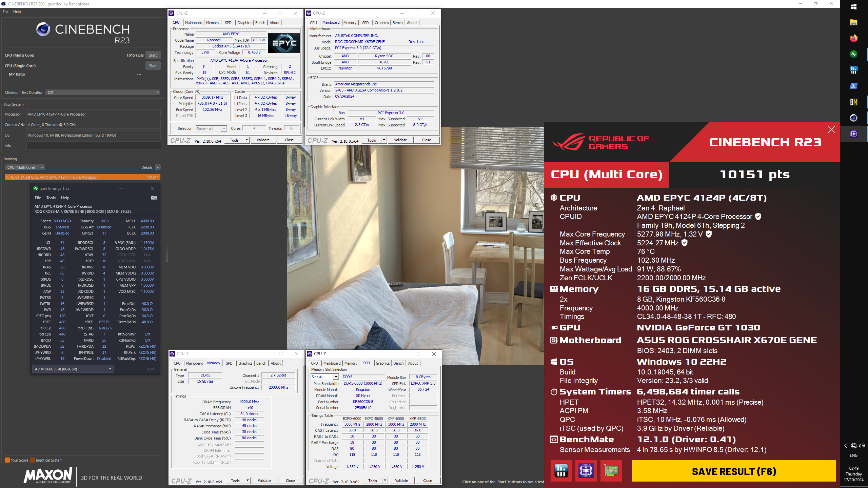Open ZenTimings Help menu

pos(65,198)
